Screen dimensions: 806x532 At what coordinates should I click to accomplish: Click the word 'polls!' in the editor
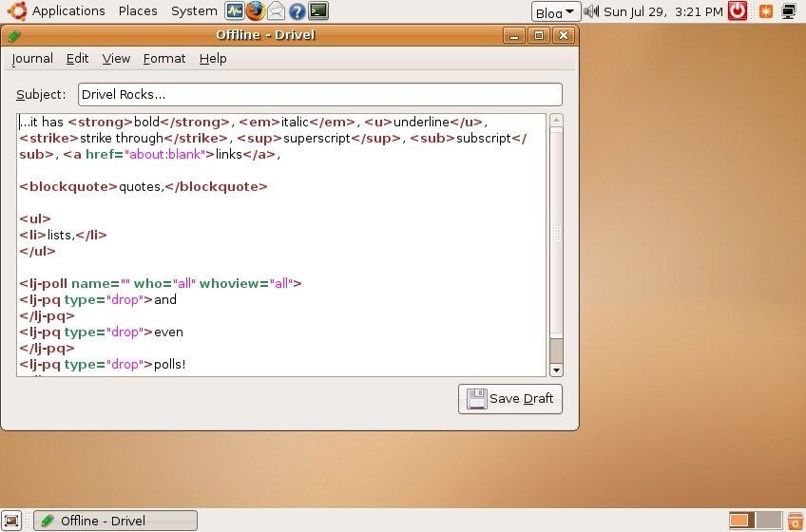(x=169, y=365)
